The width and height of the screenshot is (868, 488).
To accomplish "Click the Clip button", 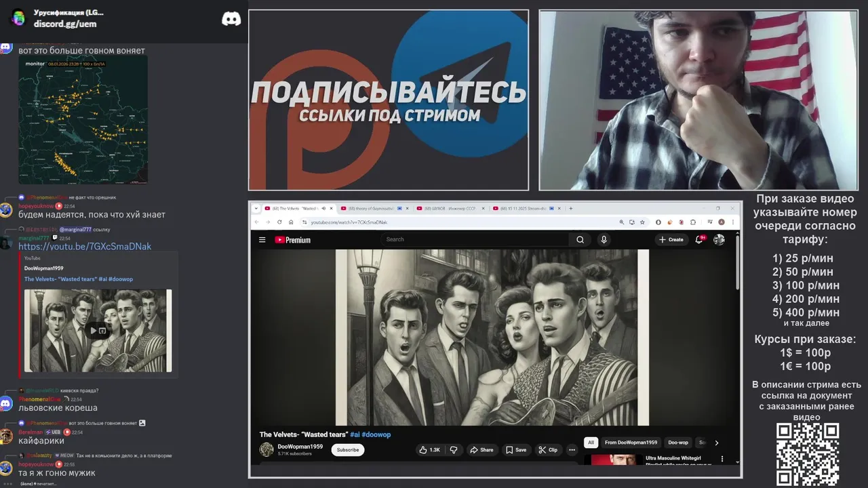I will [x=548, y=449].
